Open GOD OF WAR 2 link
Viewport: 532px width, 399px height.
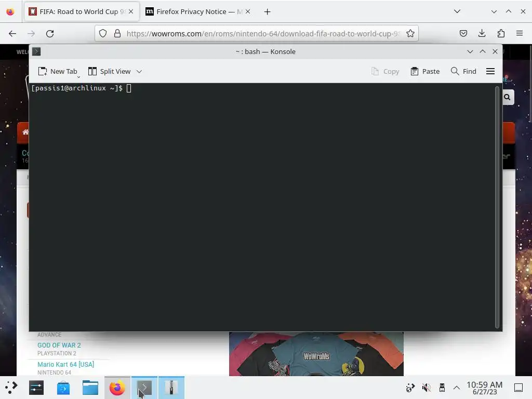pyautogui.click(x=59, y=345)
